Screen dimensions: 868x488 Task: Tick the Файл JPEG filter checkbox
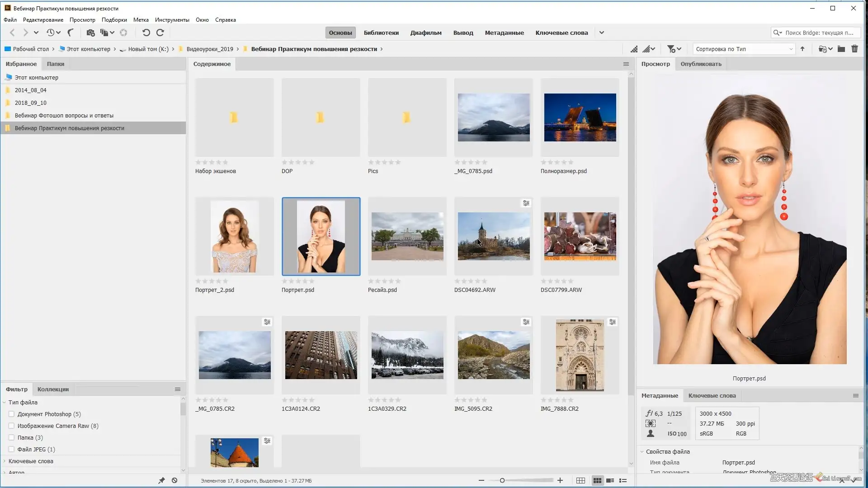12,449
